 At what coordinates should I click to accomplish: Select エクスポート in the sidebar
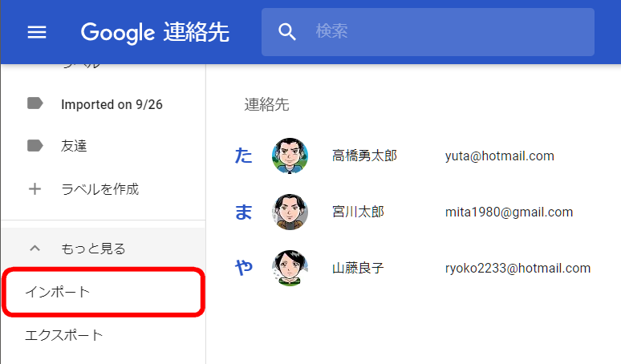(x=64, y=335)
